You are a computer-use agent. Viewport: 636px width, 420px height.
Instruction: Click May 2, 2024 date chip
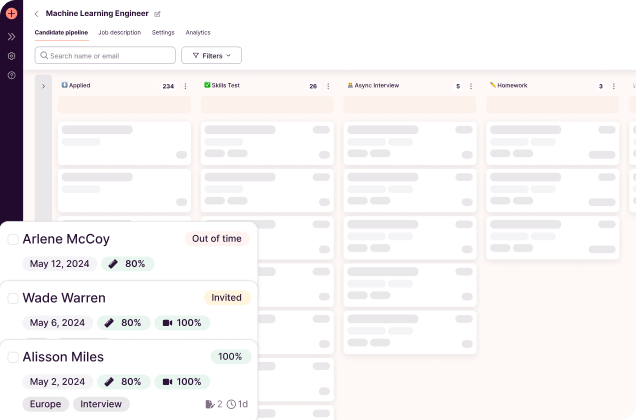pyautogui.click(x=58, y=381)
